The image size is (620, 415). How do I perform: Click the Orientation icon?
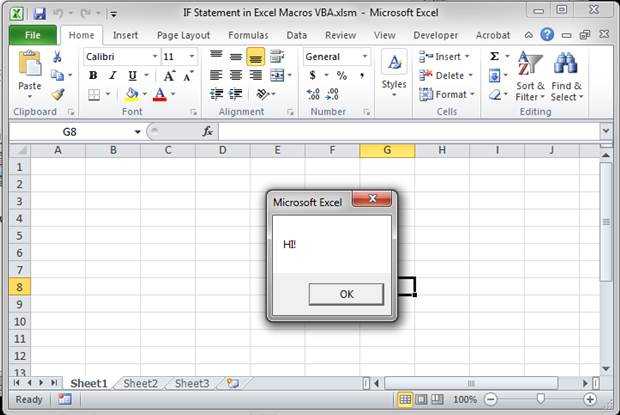tap(263, 94)
